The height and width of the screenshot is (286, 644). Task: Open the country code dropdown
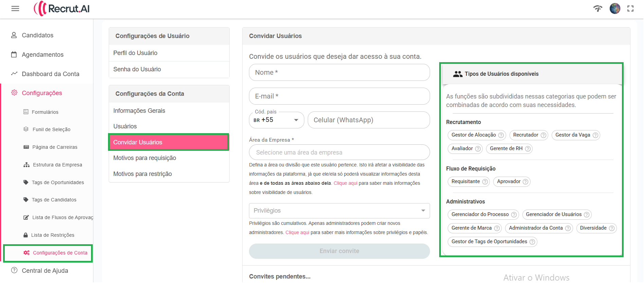276,120
